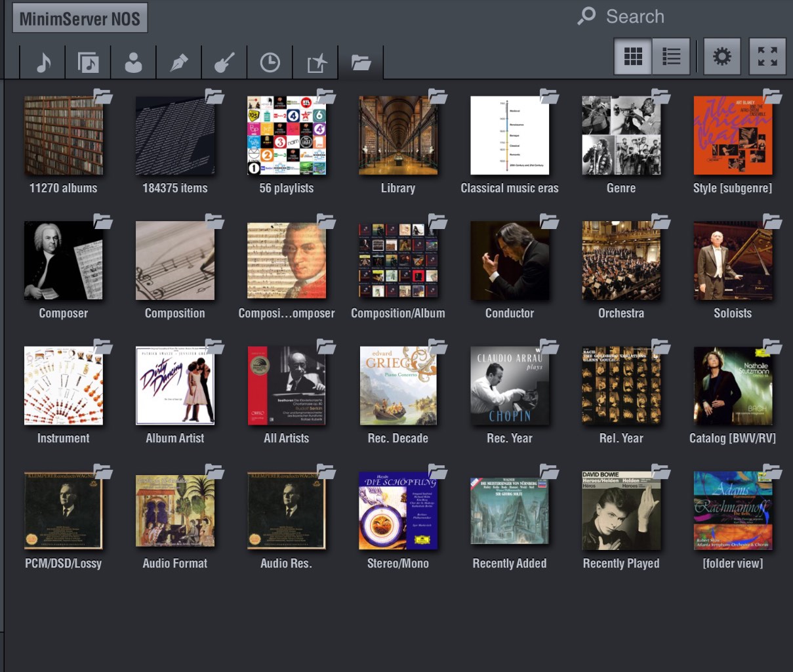Open PCM/DSD/Lossy folder
This screenshot has height=672, width=793.
click(x=64, y=511)
